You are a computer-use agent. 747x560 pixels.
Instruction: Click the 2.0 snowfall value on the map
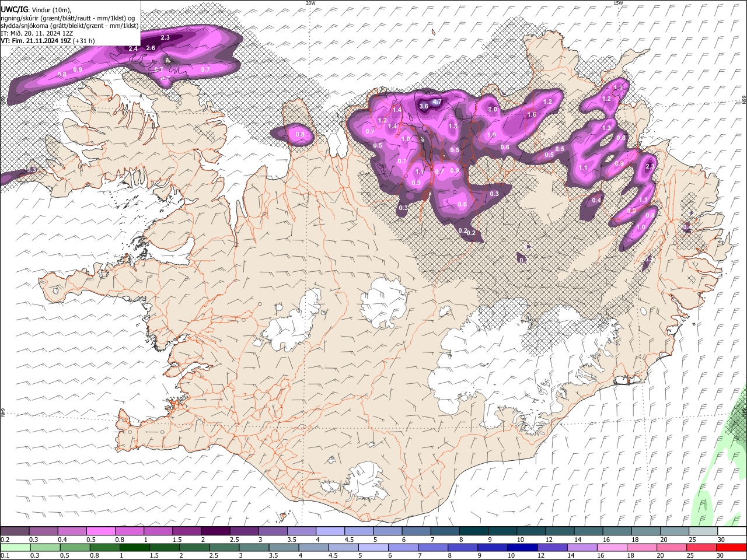tap(493, 109)
